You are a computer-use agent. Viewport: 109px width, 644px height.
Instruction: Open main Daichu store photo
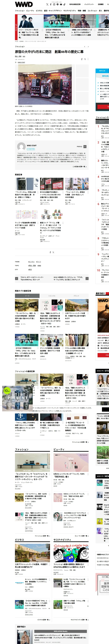tap(45, 84)
